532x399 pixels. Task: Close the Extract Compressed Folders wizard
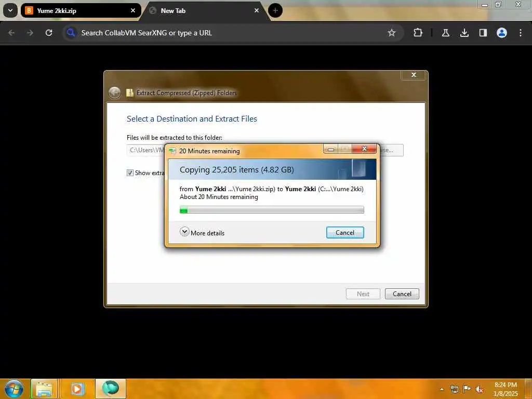click(413, 75)
